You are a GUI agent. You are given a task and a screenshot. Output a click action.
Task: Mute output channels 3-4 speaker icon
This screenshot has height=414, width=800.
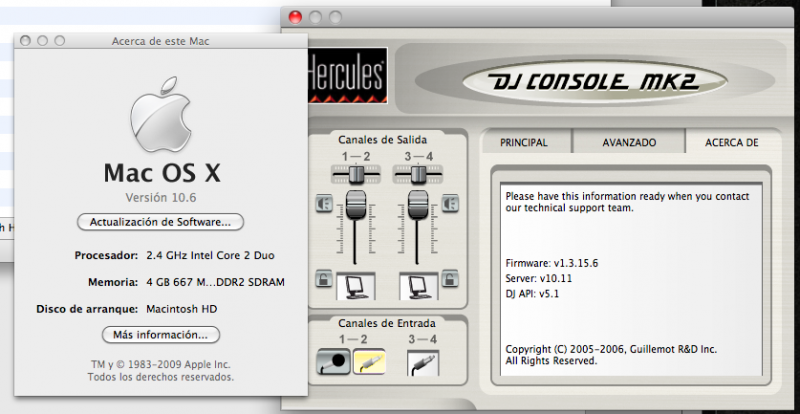[449, 204]
